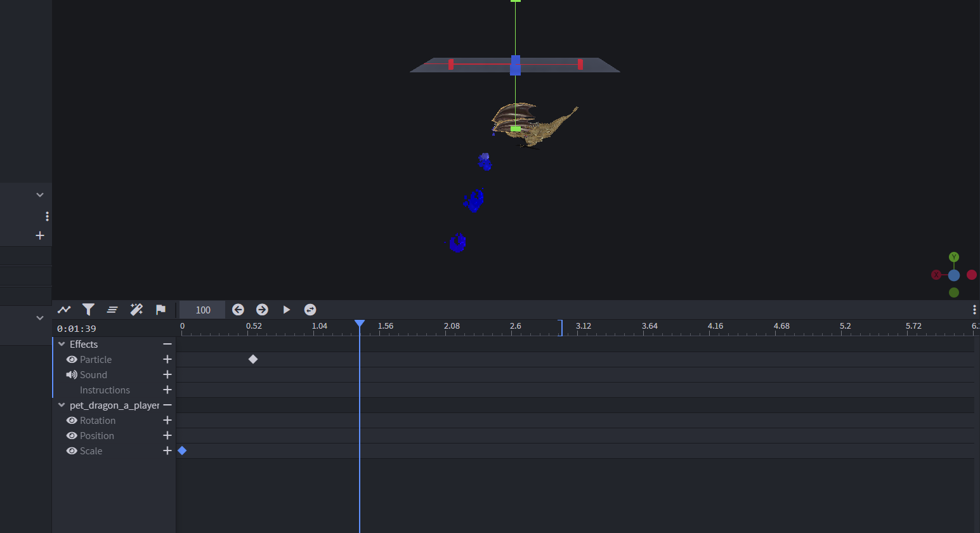
Task: Open the bake animation magic wand tool
Action: (x=136, y=310)
